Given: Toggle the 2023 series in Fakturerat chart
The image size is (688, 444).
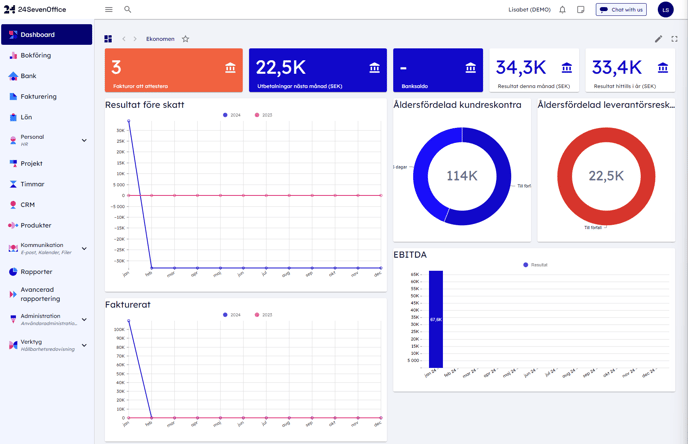Looking at the screenshot, I should pos(264,315).
